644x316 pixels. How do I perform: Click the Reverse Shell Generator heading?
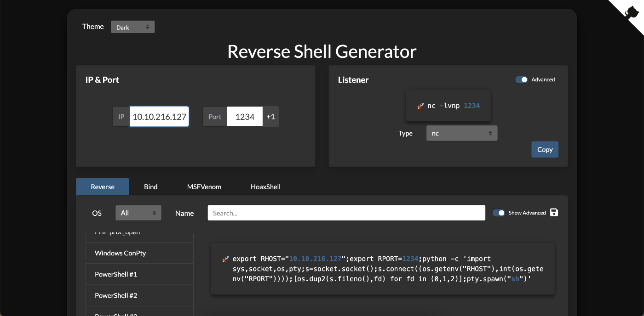[x=322, y=51]
